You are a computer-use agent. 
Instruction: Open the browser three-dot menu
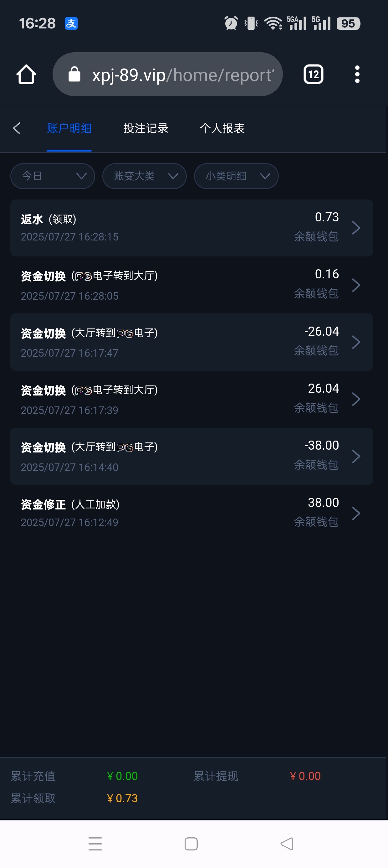click(x=357, y=74)
